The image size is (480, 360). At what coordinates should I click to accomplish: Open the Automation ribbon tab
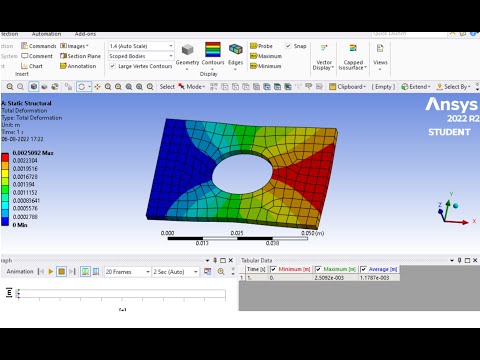click(46, 34)
